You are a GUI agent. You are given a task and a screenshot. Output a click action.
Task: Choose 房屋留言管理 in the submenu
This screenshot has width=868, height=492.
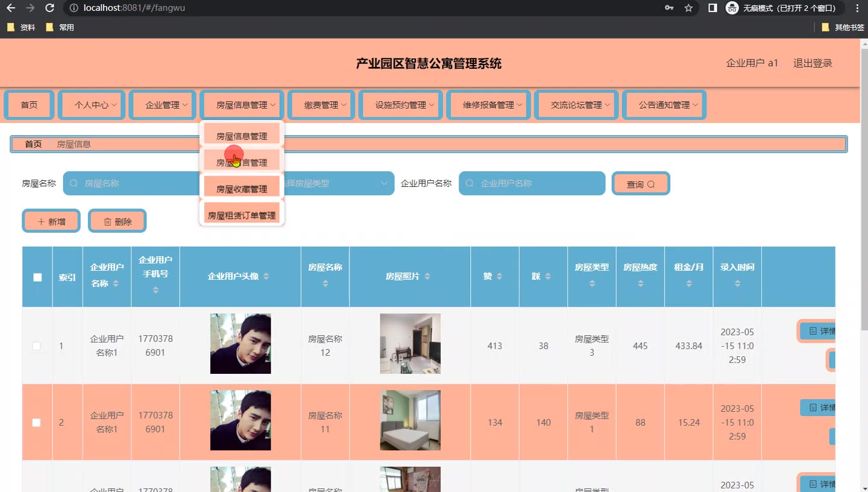tap(242, 162)
